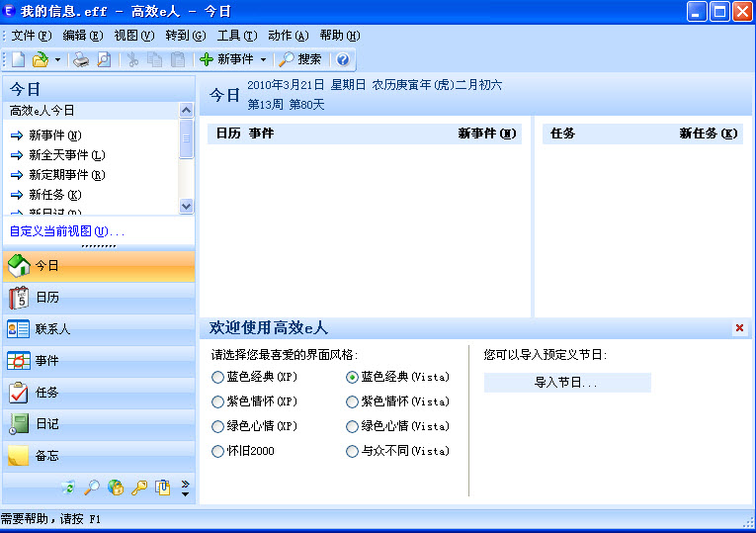This screenshot has height=533, width=756.
Task: Expand the open folder dropdown arrow
Action: 57,59
